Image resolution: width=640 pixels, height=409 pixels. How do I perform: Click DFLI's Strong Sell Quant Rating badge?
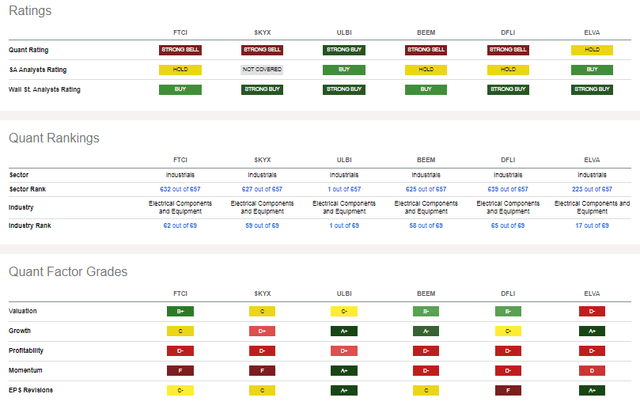[508, 50]
